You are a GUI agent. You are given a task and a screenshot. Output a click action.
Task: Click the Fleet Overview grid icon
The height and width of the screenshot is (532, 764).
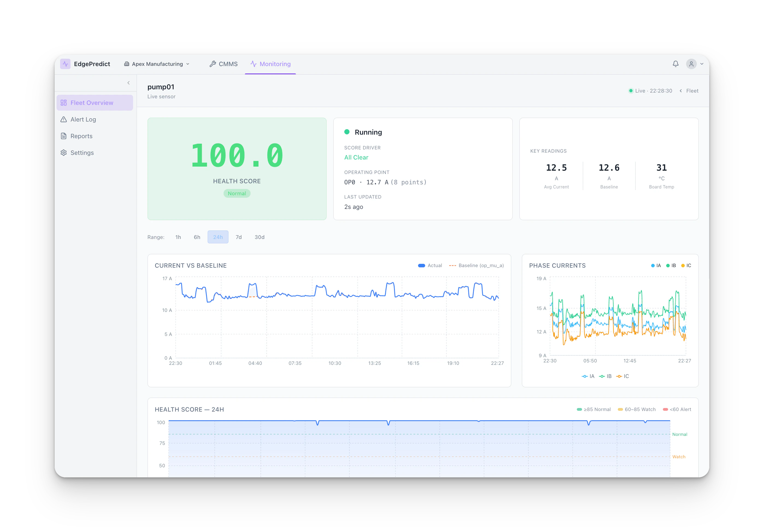[64, 103]
